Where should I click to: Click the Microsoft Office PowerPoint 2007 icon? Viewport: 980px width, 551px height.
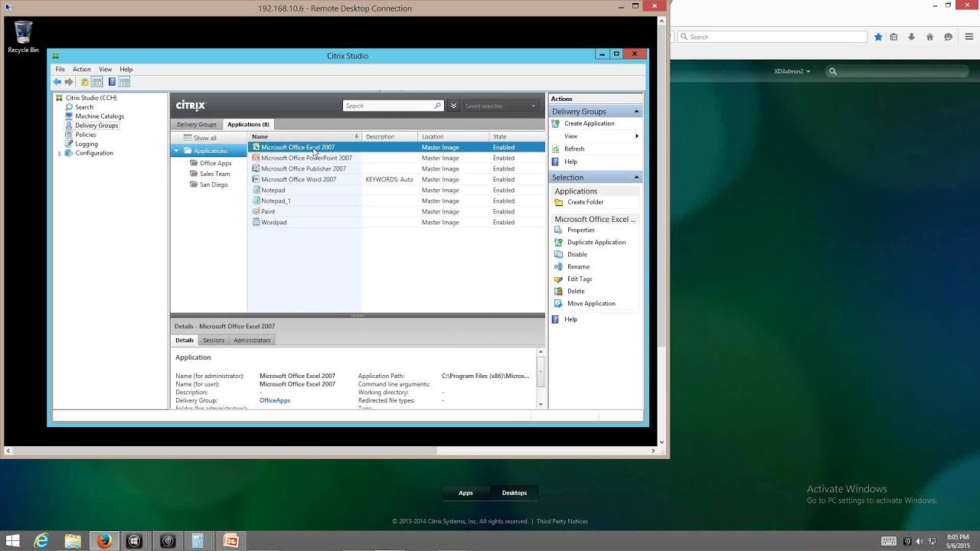(256, 158)
